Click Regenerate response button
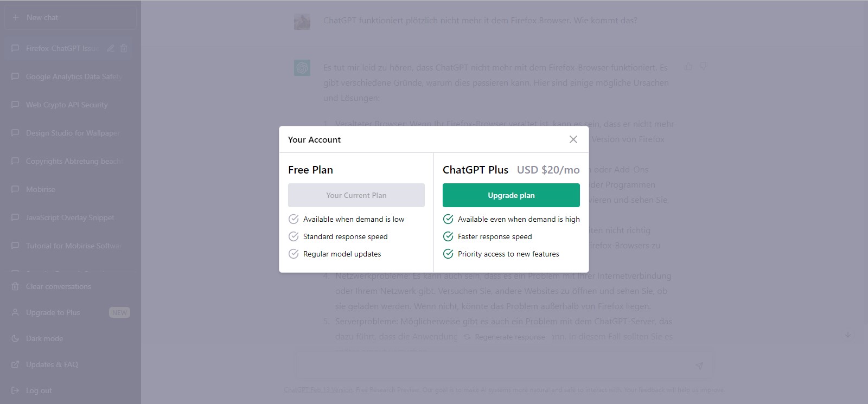868x404 pixels. [x=505, y=337]
